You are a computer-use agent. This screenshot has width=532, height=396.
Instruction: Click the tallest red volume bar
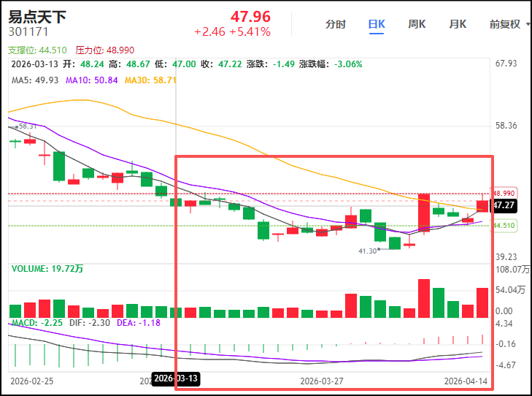point(423,298)
